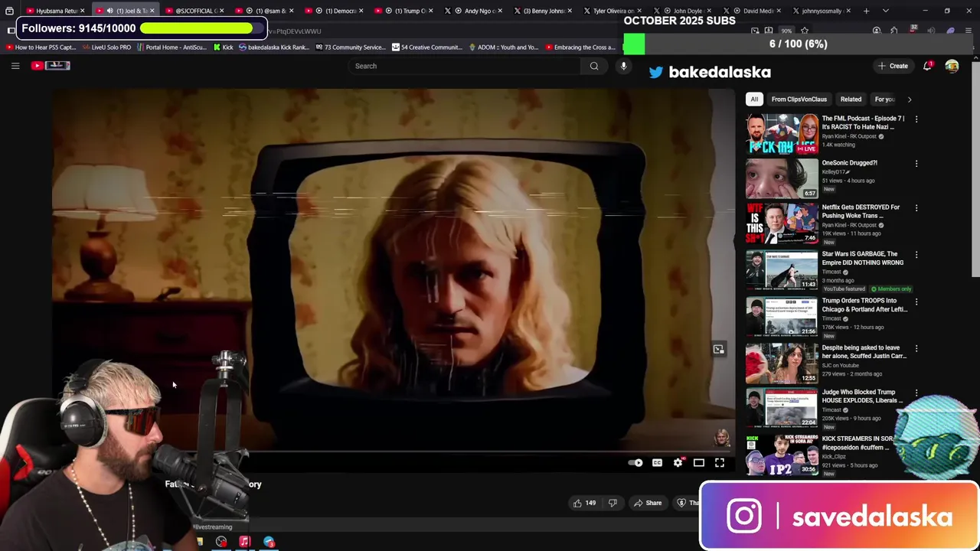Switch to Andy Ngo X browser tab
980x551 pixels.
[475, 11]
